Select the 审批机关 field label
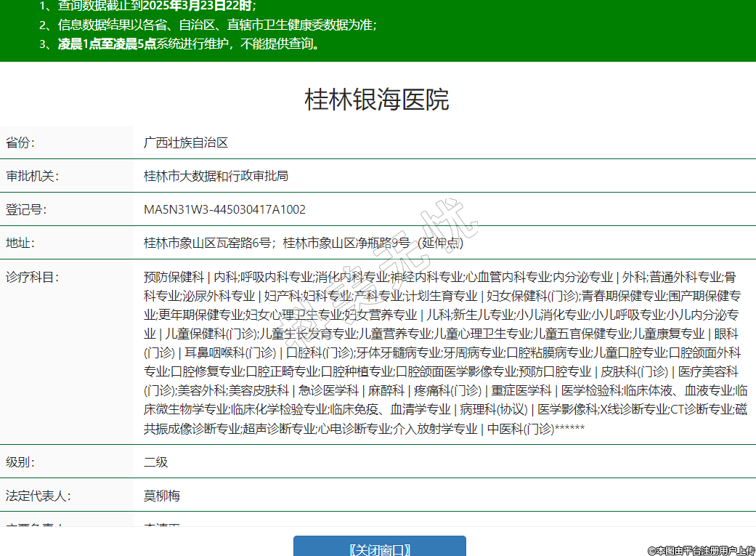Screen dimensions: 756x556 [x=32, y=176]
